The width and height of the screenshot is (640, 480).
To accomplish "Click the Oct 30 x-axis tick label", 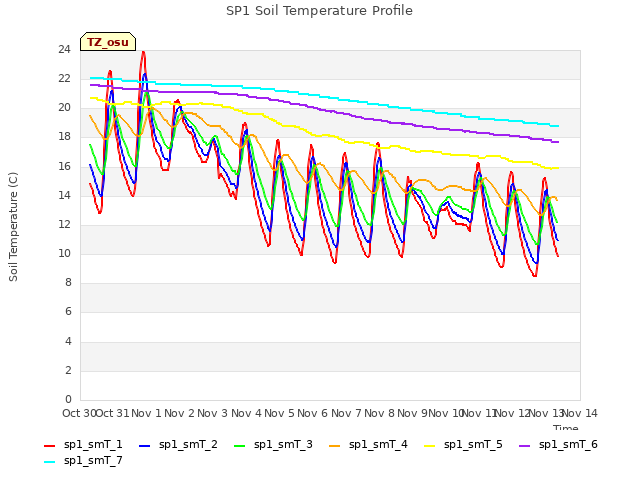I will 79,413.
